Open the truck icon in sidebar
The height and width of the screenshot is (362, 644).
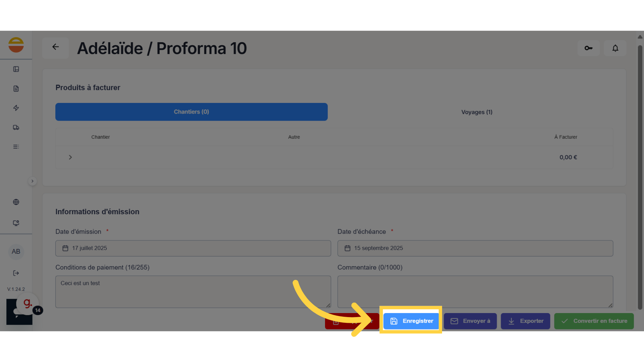pyautogui.click(x=16, y=127)
